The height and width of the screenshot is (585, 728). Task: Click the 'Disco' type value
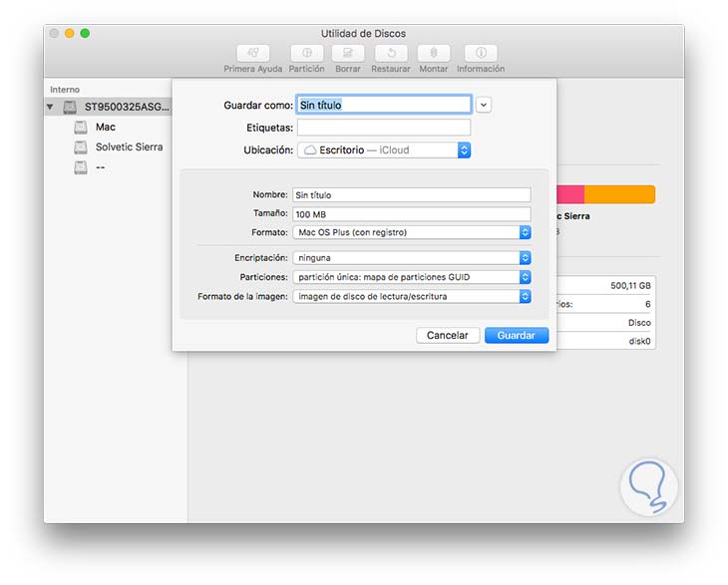point(639,323)
